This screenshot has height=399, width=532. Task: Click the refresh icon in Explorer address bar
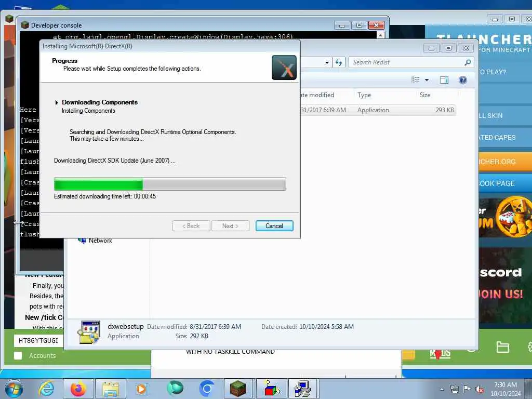click(x=339, y=62)
